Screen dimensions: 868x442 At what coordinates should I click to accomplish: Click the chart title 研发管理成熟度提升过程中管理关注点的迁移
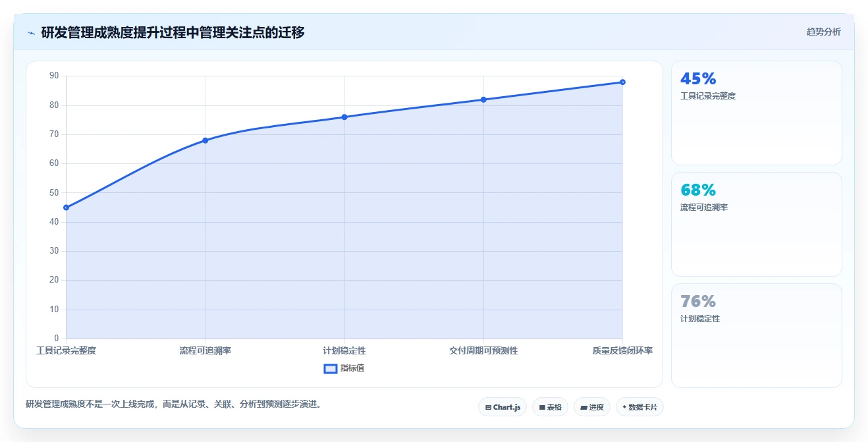[x=173, y=32]
